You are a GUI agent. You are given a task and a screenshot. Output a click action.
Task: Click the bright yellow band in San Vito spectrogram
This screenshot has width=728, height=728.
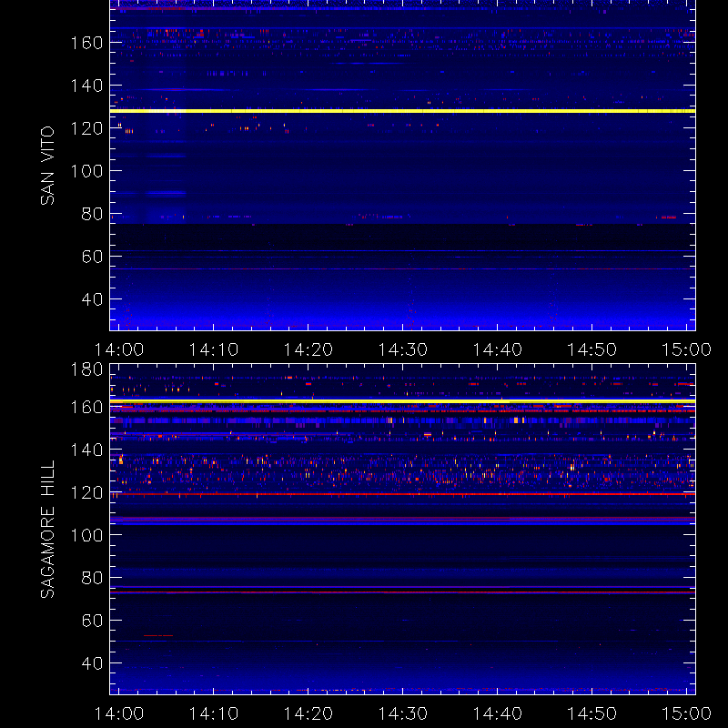(402, 111)
